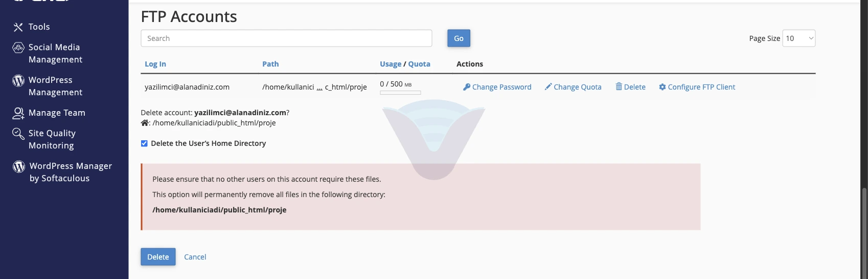Sort by the Path column header
868x279 pixels.
[x=270, y=64]
